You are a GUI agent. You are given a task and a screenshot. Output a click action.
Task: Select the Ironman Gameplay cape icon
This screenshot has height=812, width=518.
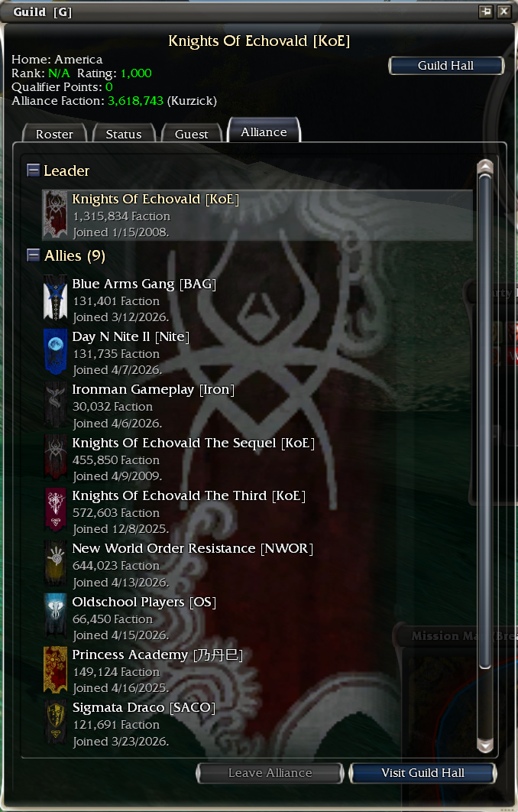(55, 404)
